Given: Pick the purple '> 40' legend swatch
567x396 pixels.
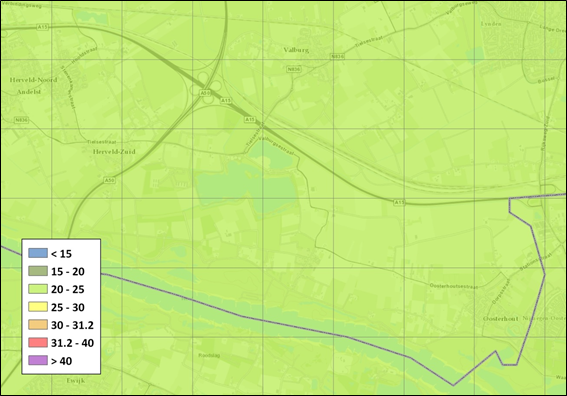Looking at the screenshot, I should (x=38, y=360).
